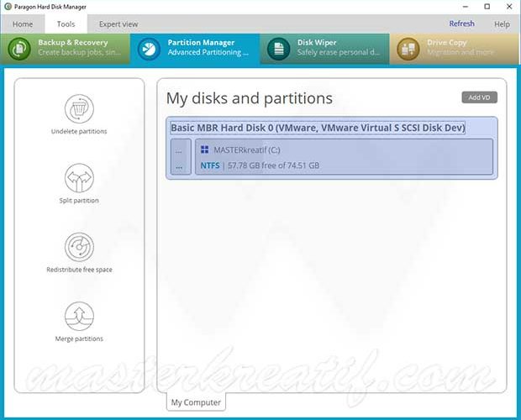Image resolution: width=521 pixels, height=420 pixels.
Task: Open the Backup & Recovery round icon
Action: coord(19,49)
